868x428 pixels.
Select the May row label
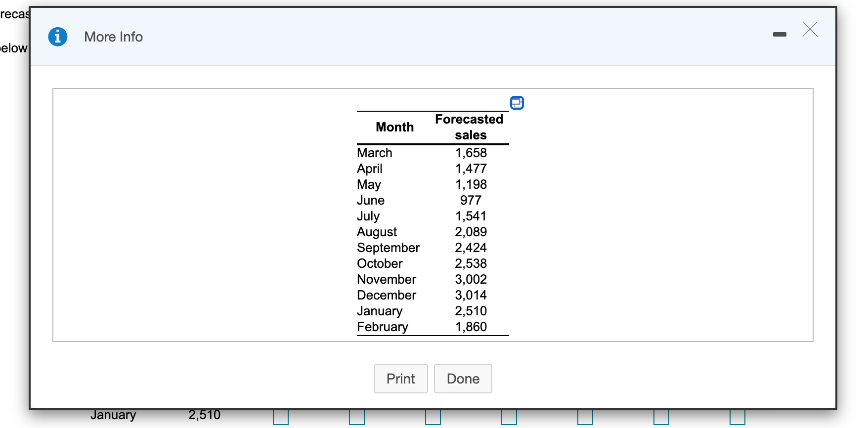point(369,184)
